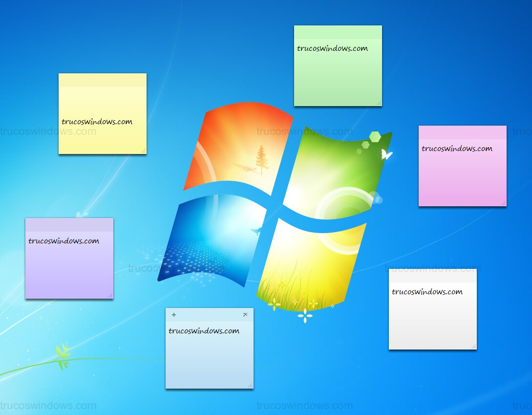Focus the text in the purple sticky note

pyautogui.click(x=64, y=241)
